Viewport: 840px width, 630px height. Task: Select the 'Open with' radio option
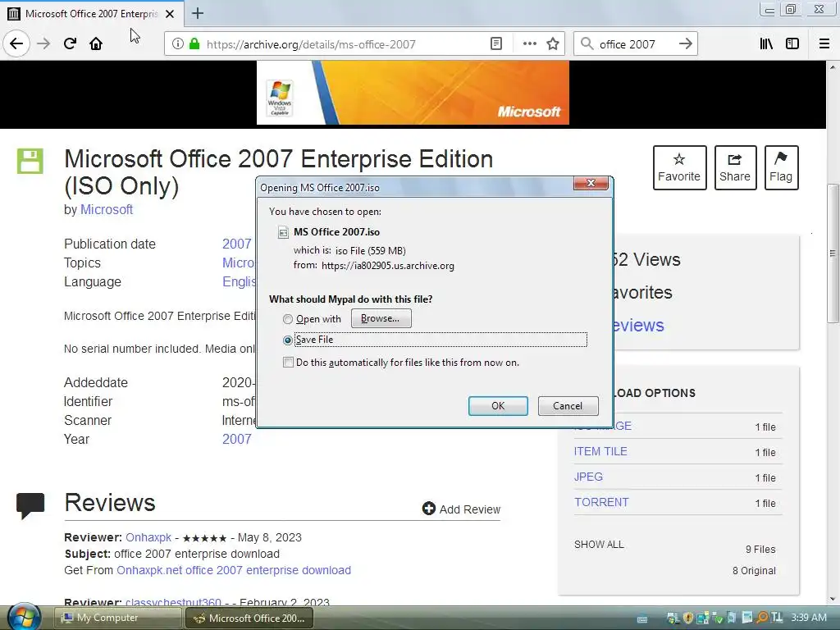pyautogui.click(x=288, y=319)
